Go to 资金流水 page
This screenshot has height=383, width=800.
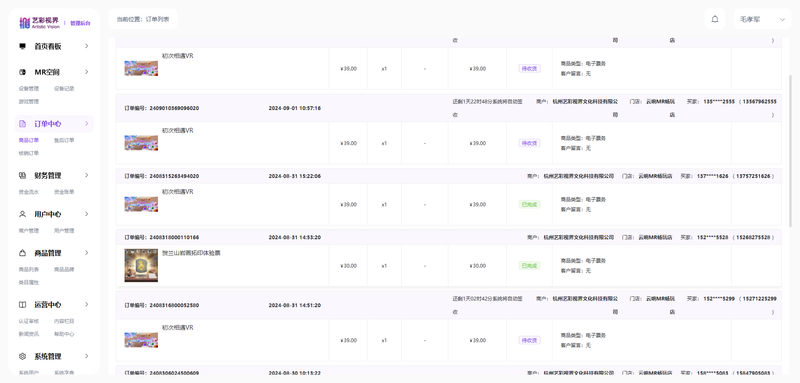tap(29, 192)
